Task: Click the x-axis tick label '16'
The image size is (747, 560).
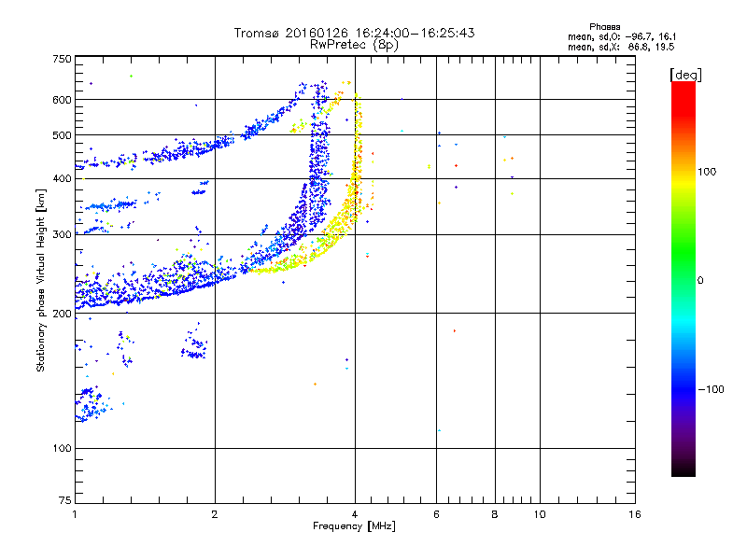Action: click(x=635, y=514)
